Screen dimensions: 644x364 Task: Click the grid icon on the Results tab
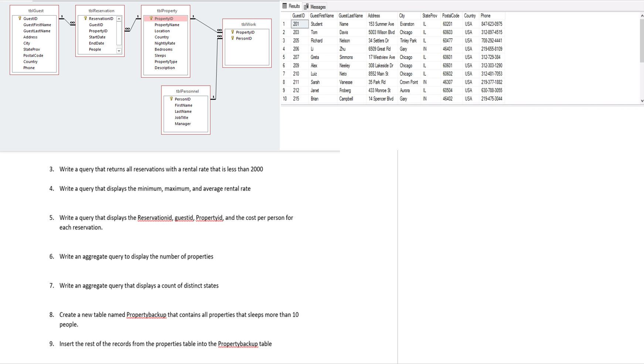pos(284,6)
